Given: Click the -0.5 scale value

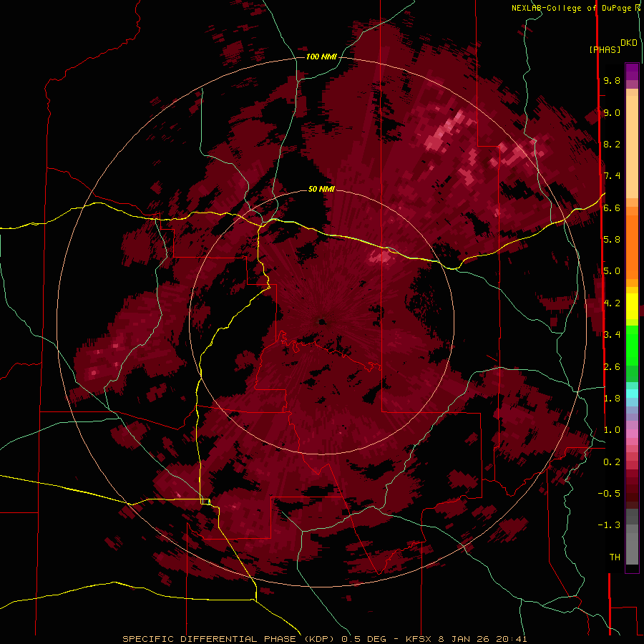Looking at the screenshot, I should click(x=609, y=494).
